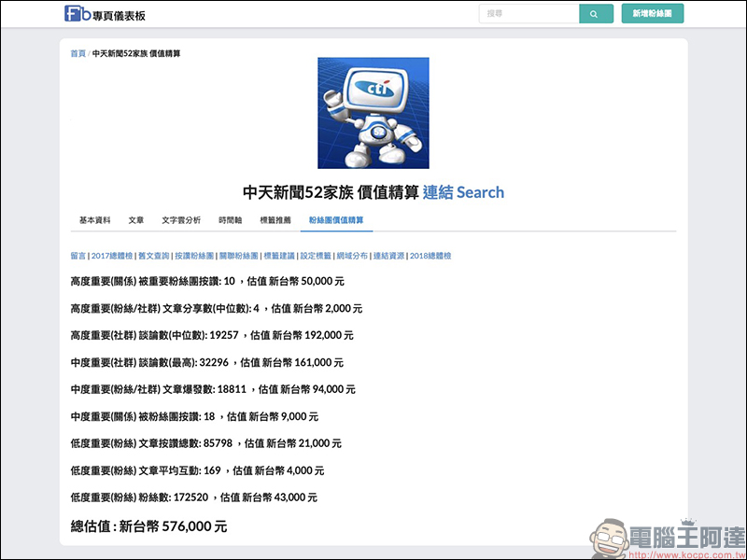The height and width of the screenshot is (560, 747).
Task: Open the 2017總體檢 link
Action: click(x=112, y=256)
